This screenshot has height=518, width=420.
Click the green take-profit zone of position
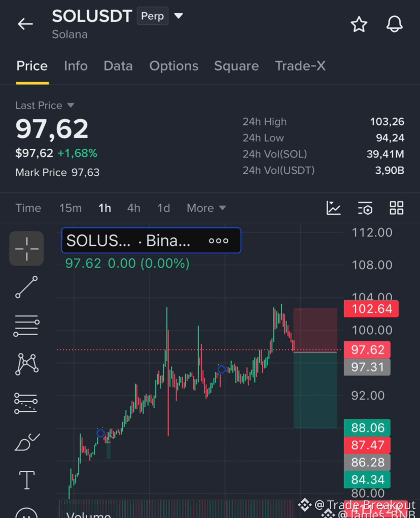tap(315, 391)
